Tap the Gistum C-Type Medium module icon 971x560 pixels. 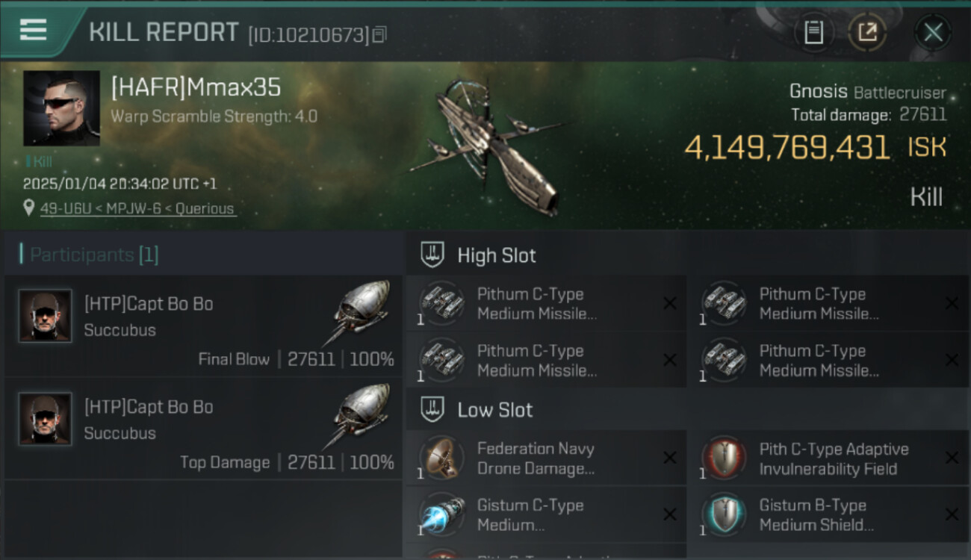click(x=441, y=514)
